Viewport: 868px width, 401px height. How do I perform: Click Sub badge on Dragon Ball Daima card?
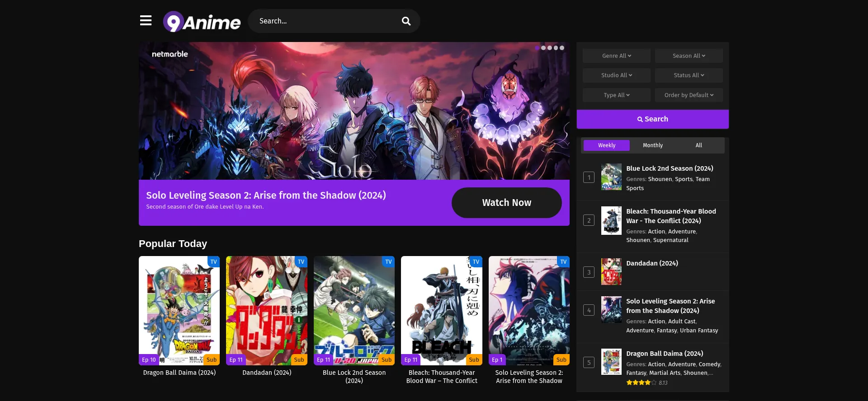pyautogui.click(x=212, y=360)
